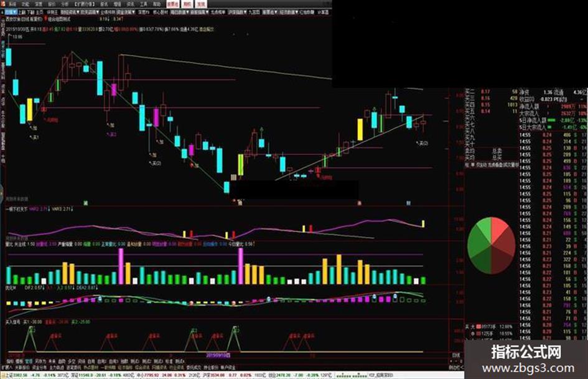This screenshot has width=588, height=379.
Task: Click 上翻 to page up
Action: [x=22, y=12]
